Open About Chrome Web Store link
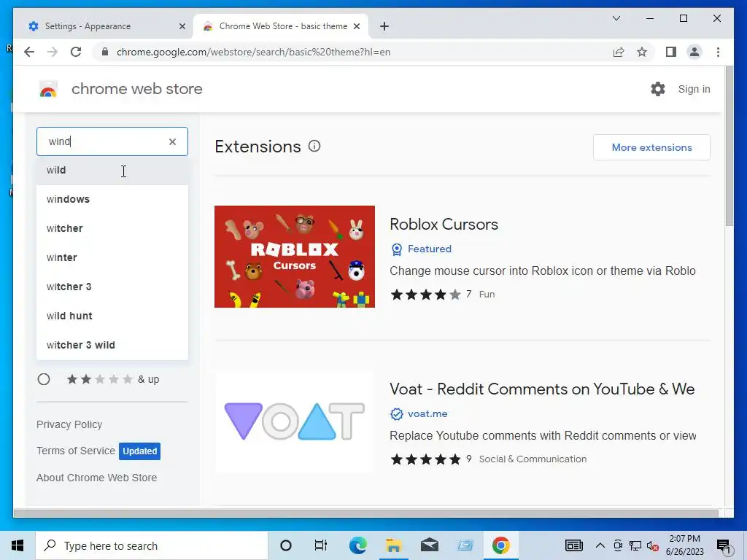 pos(96,478)
